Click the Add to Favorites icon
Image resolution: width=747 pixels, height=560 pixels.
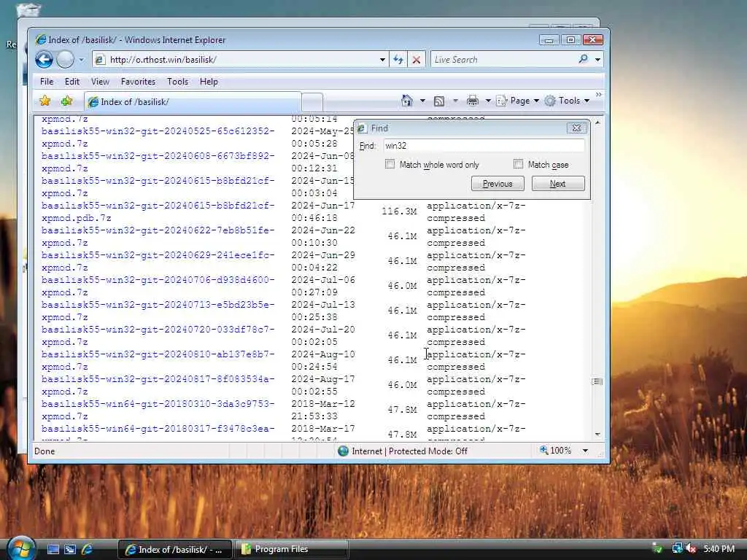click(66, 101)
